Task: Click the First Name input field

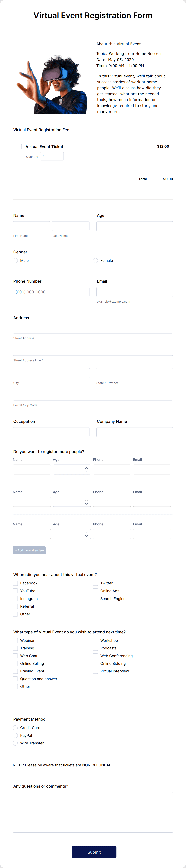Action: 31,226
